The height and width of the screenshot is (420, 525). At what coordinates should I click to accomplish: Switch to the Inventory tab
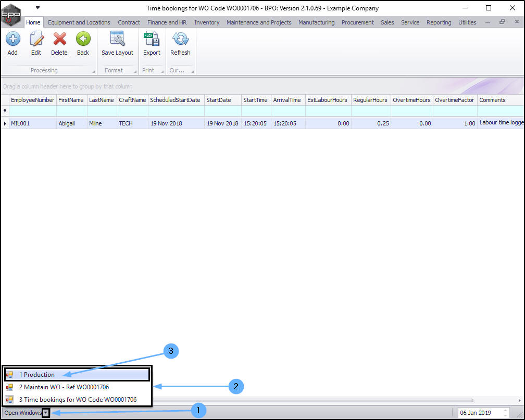207,22
